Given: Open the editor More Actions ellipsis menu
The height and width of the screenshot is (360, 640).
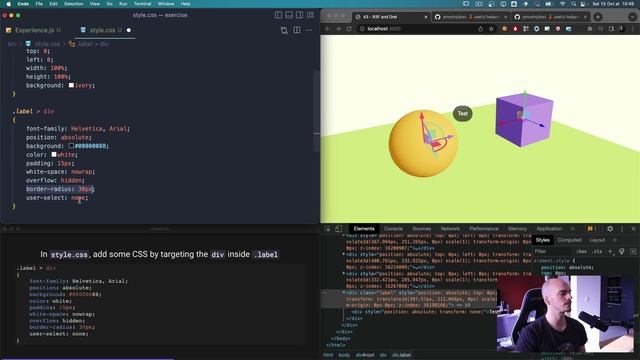Looking at the screenshot, I should pyautogui.click(x=309, y=30).
